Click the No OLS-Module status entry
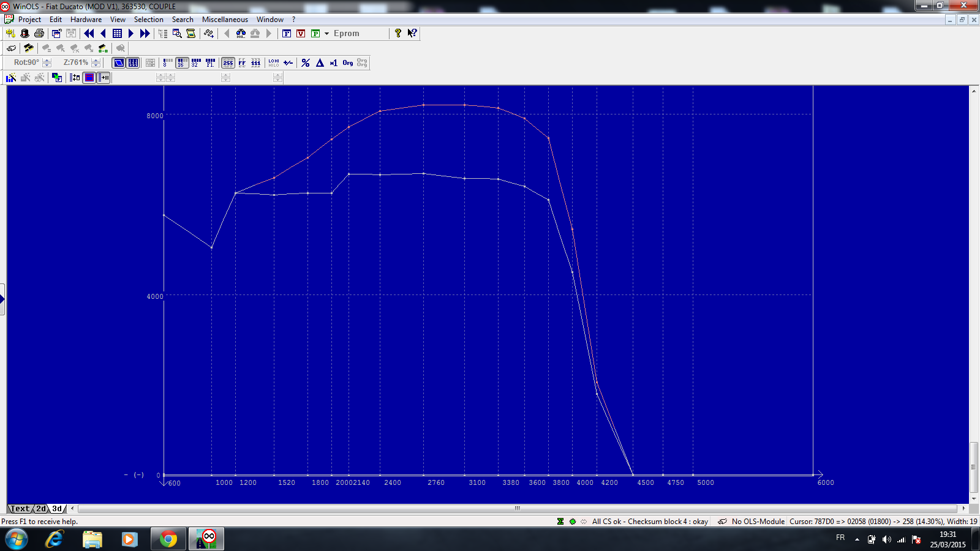Viewport: 980px width, 551px height. [758, 522]
